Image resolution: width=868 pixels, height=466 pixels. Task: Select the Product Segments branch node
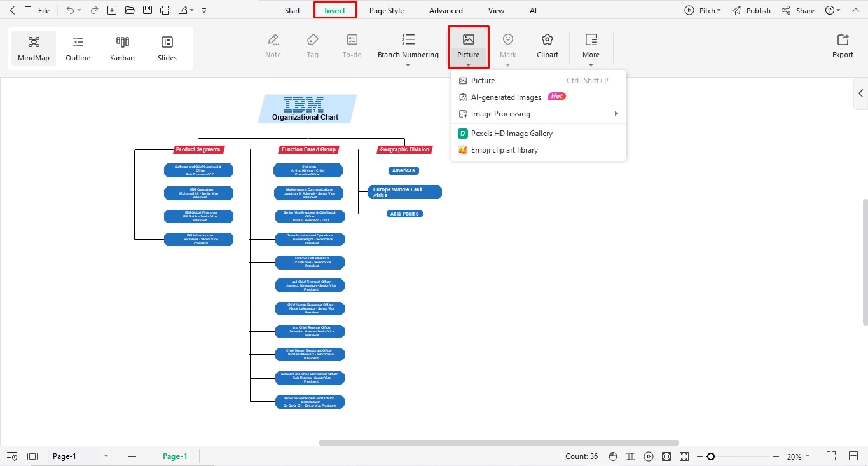198,149
